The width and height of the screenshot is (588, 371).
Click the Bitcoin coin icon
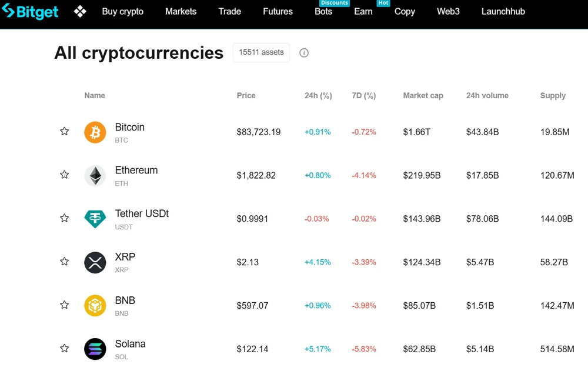point(95,132)
